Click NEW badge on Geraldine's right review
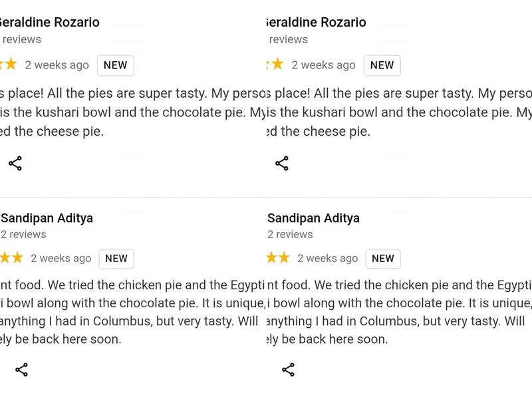The width and height of the screenshot is (532, 399). pyautogui.click(x=382, y=65)
